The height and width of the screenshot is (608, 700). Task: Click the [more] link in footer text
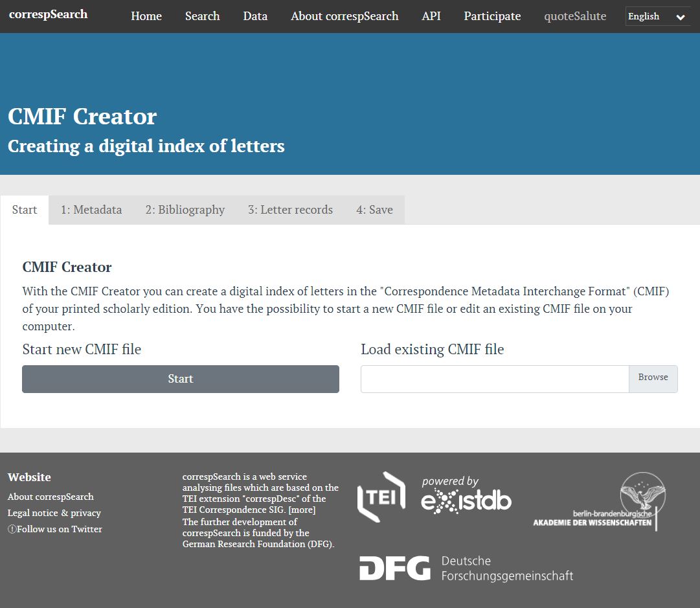pyautogui.click(x=302, y=510)
